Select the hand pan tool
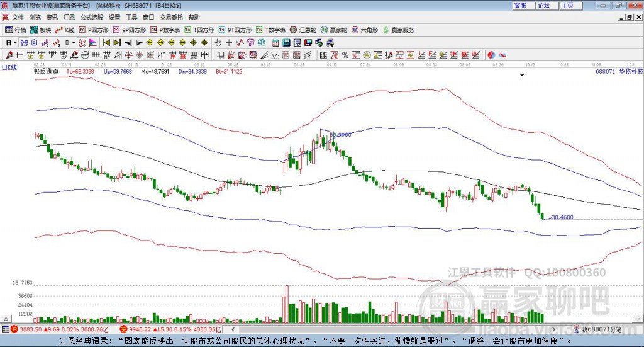 pos(218,43)
